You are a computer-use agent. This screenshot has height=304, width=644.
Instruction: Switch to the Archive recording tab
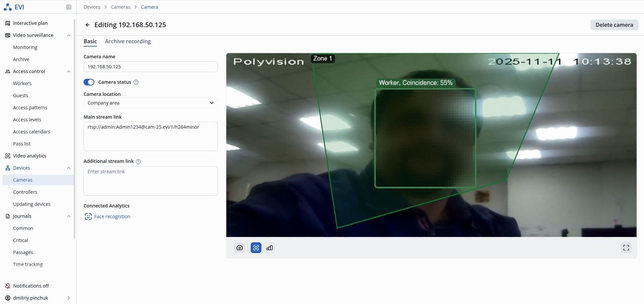[128, 41]
